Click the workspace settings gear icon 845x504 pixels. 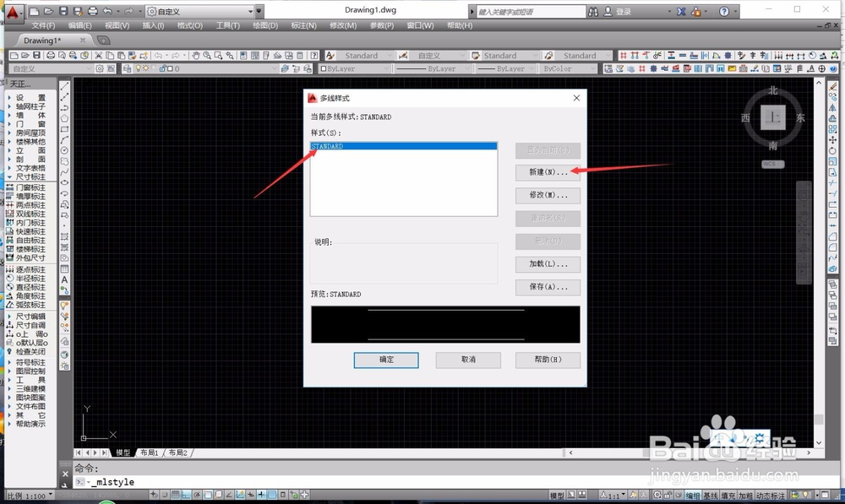click(x=99, y=68)
